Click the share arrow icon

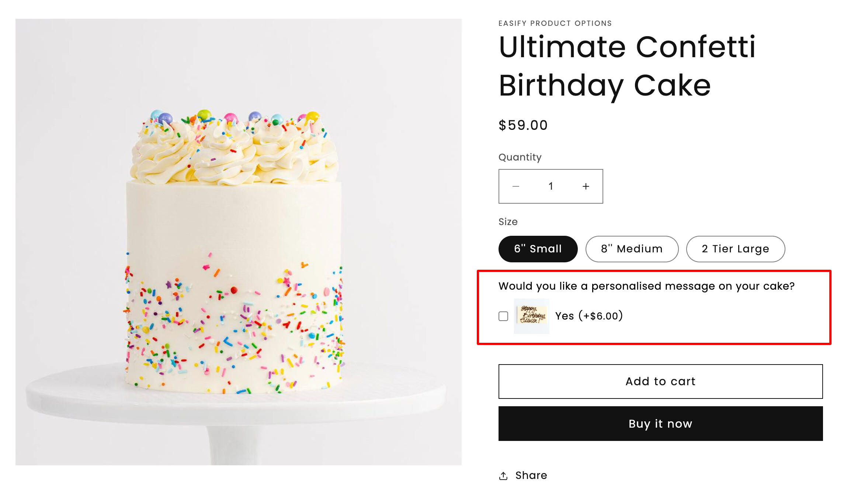503,476
